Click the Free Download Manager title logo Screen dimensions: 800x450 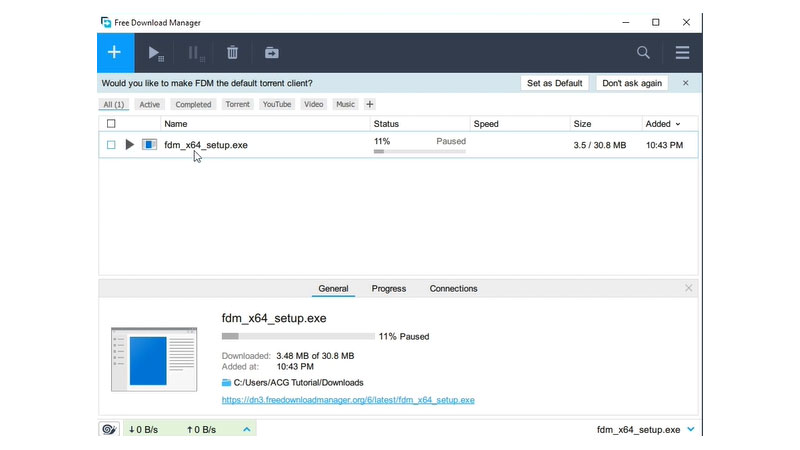(106, 22)
